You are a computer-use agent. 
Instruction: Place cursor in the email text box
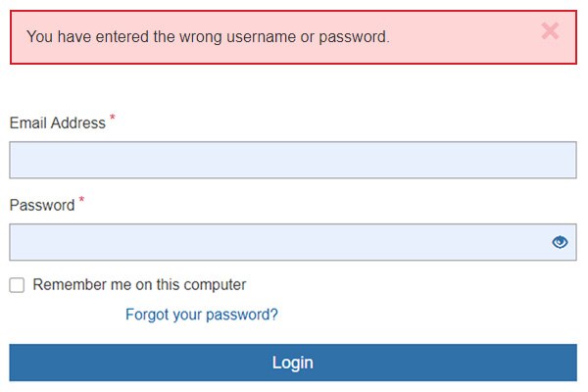(292, 160)
